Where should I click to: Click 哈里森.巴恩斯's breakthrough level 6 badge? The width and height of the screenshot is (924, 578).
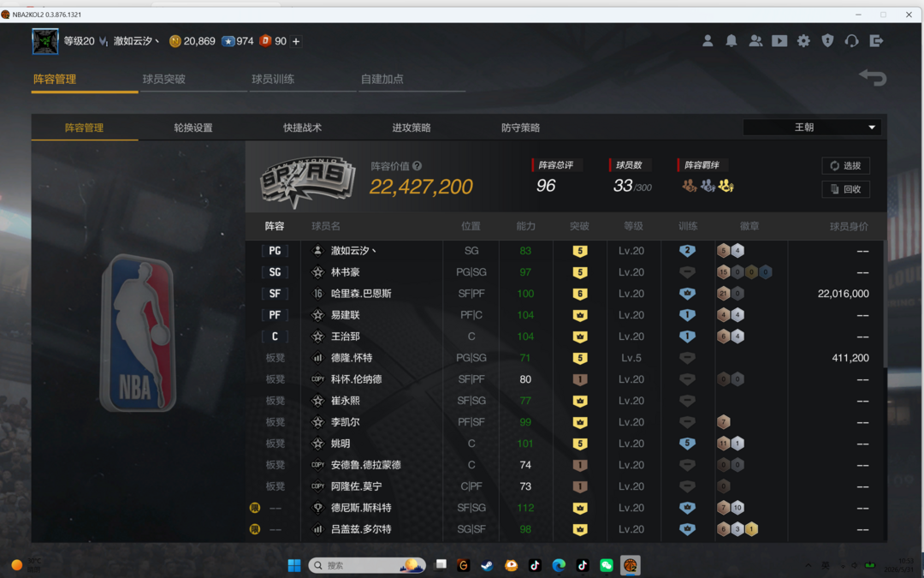580,294
